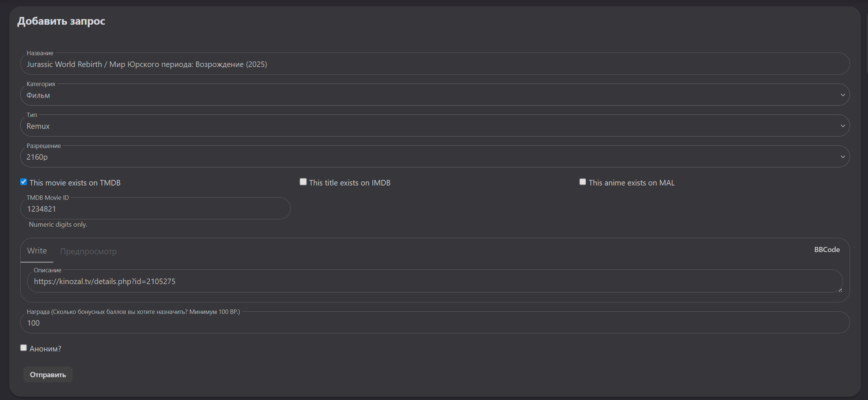Switch to the Предпросмотр tab
Screen dimensions: 868x400
88,252
